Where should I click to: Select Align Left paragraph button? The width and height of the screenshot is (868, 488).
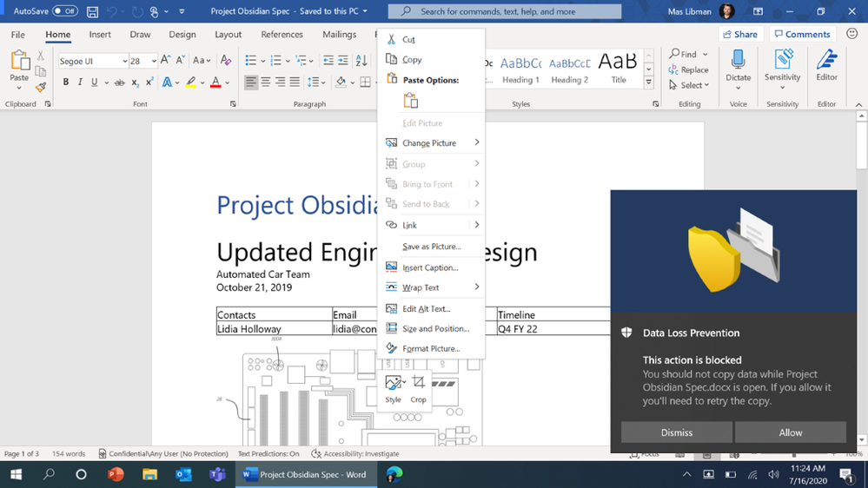click(x=251, y=82)
